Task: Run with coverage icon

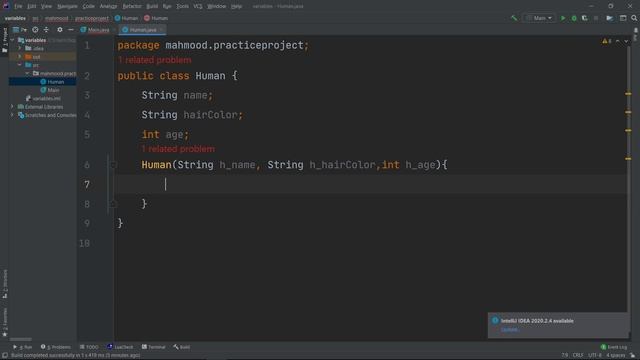Action: coord(584,18)
